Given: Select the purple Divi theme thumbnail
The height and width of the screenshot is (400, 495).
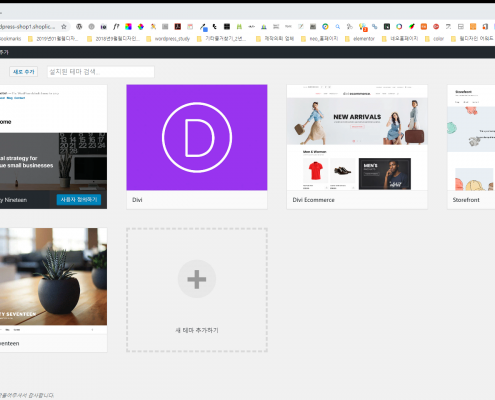Looking at the screenshot, I should (x=197, y=137).
